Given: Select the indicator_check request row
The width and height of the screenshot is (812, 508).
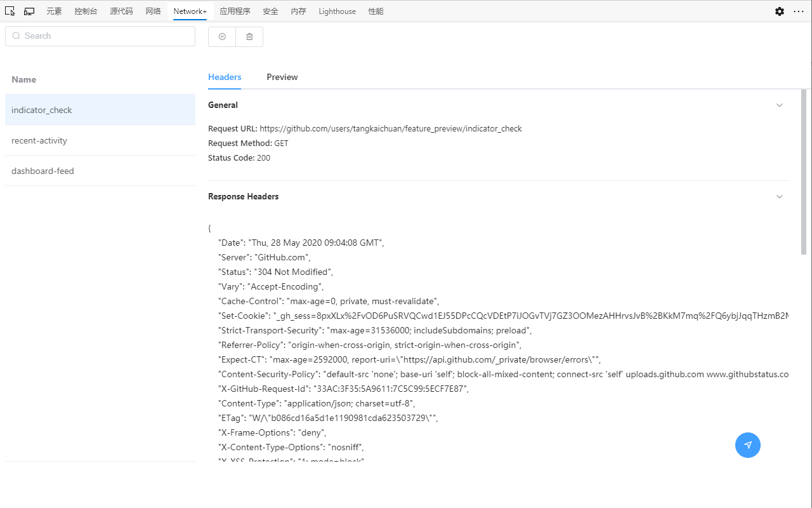Looking at the screenshot, I should 42,110.
